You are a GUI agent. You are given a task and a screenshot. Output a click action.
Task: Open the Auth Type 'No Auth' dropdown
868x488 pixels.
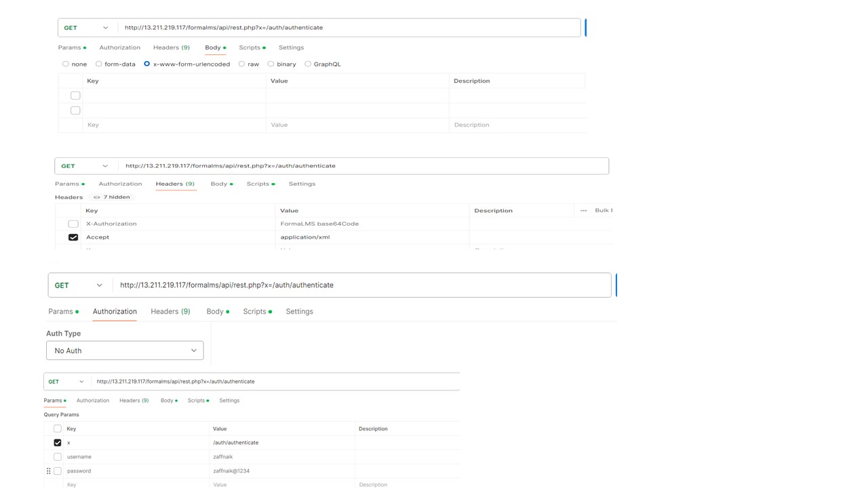(125, 350)
